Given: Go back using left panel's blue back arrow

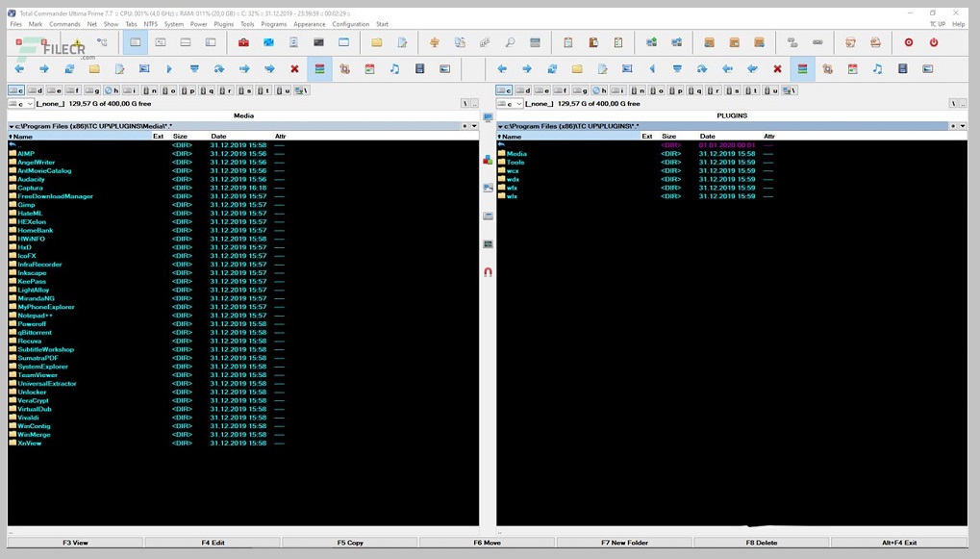Looking at the screenshot, I should (19, 68).
